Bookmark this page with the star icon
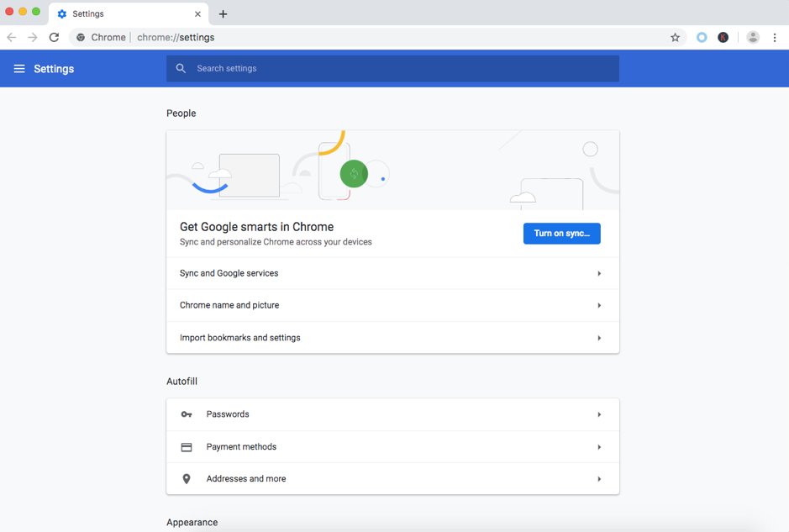Image resolution: width=789 pixels, height=532 pixels. (675, 38)
